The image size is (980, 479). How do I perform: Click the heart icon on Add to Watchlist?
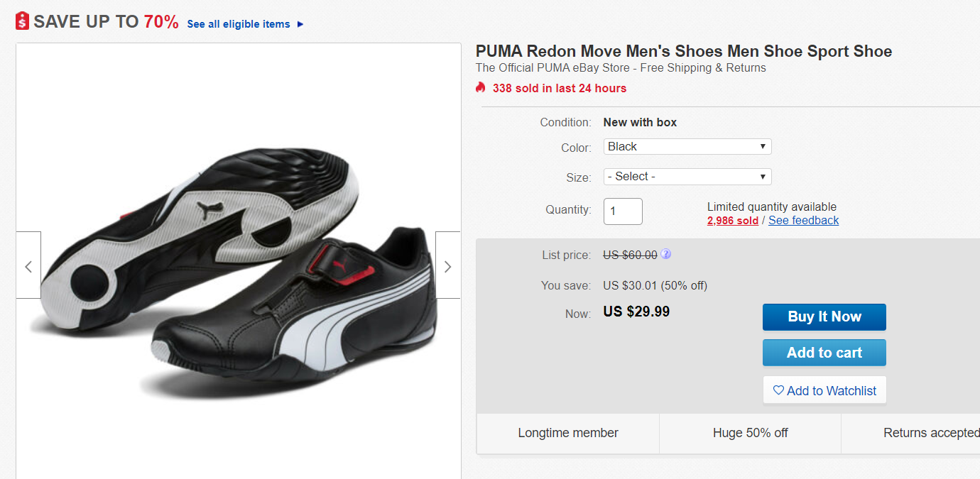[778, 390]
